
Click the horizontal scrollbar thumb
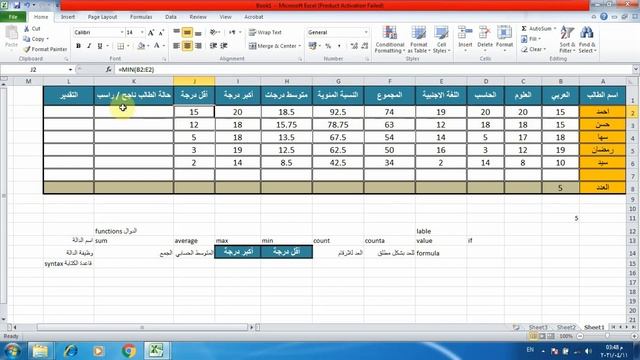tap(142, 327)
